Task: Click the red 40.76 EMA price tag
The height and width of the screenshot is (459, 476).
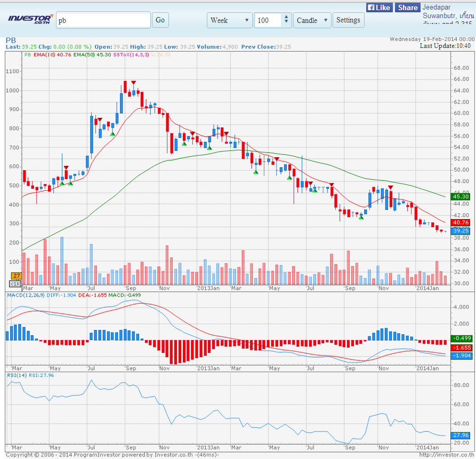Action: pyautogui.click(x=461, y=222)
